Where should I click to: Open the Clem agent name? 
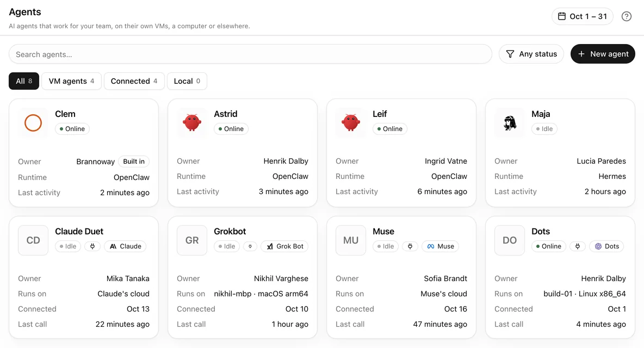coord(65,114)
